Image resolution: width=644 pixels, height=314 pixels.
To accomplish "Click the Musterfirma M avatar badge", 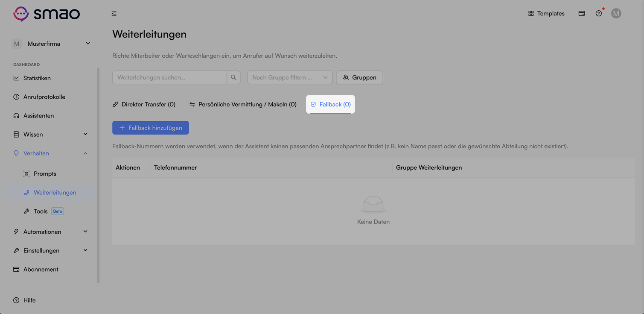I will click(17, 44).
